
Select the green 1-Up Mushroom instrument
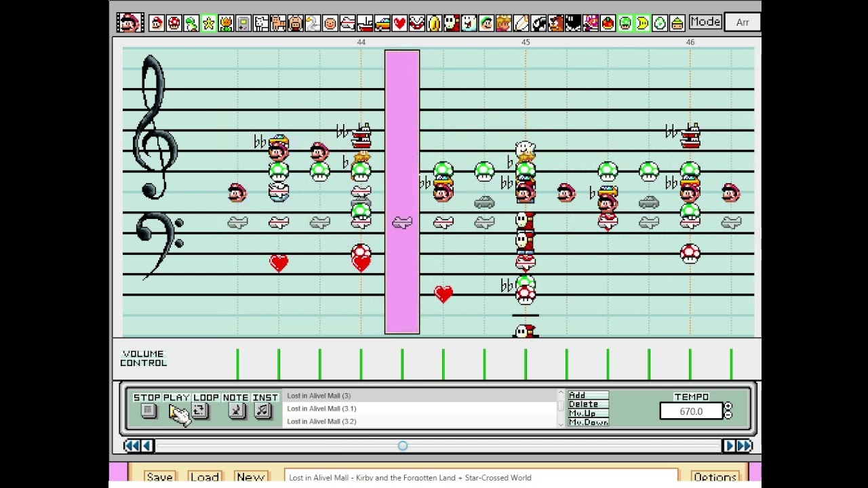[625, 23]
